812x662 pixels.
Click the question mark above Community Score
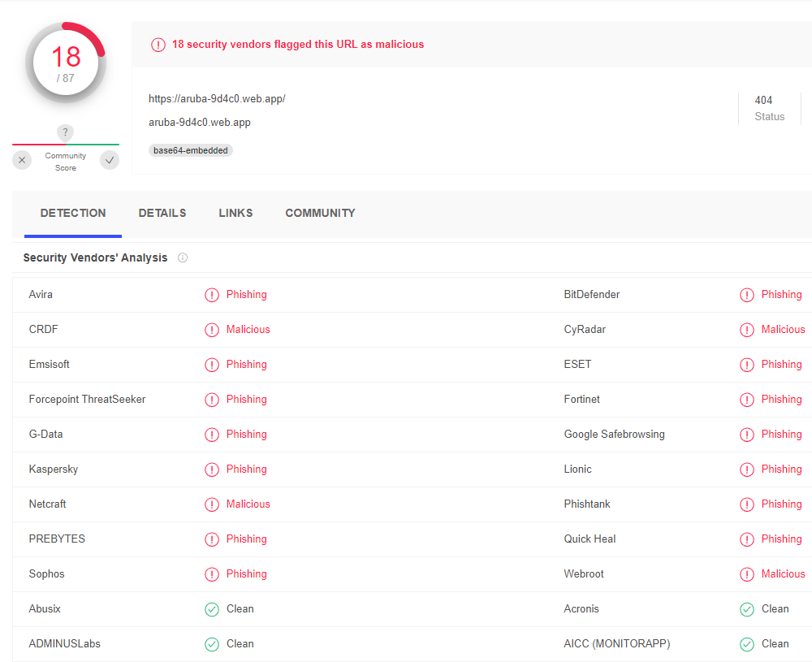click(65, 132)
